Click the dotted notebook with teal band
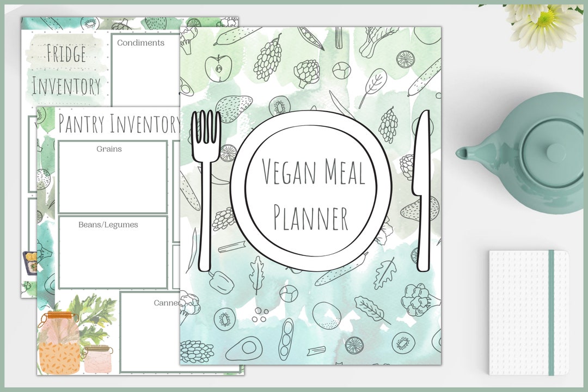This screenshot has width=588, height=392. pos(529,313)
